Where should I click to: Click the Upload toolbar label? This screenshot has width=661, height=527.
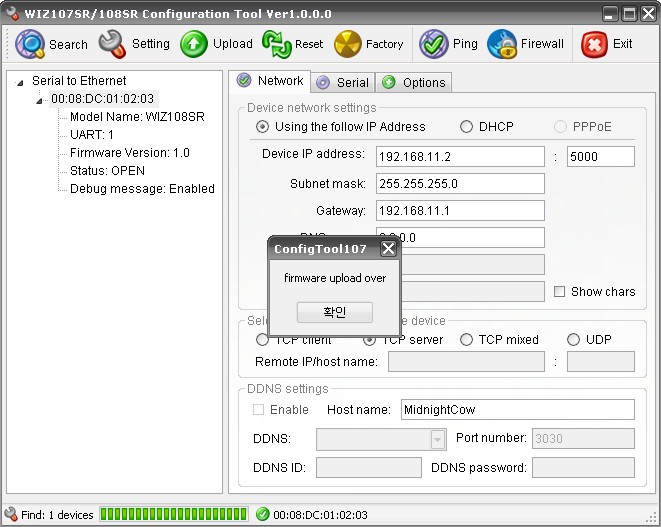tap(233, 43)
